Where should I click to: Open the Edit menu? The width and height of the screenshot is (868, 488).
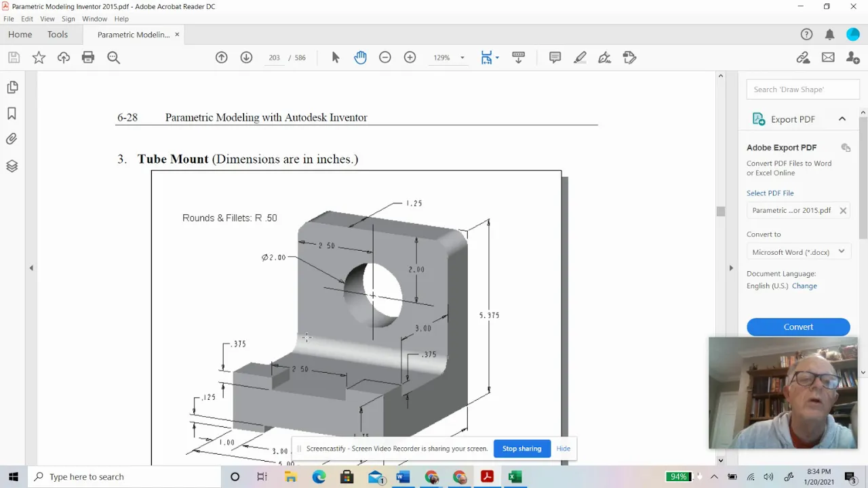coord(27,19)
